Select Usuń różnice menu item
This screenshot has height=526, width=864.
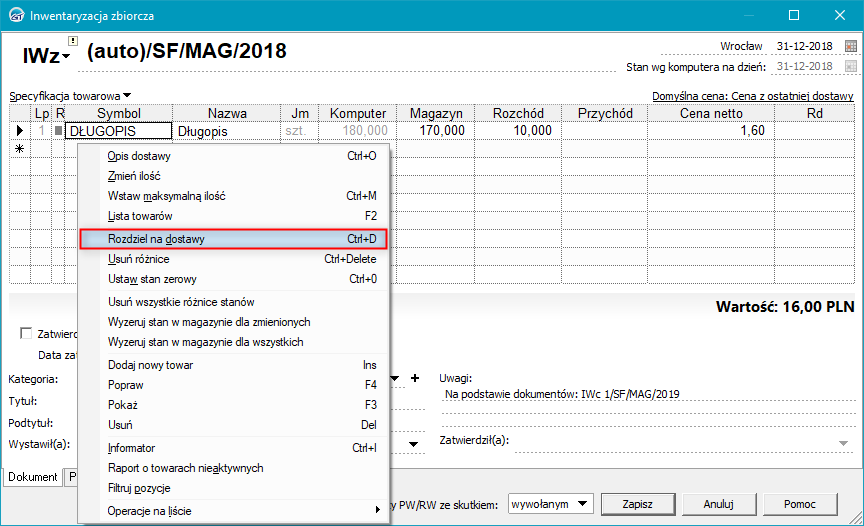[234, 259]
